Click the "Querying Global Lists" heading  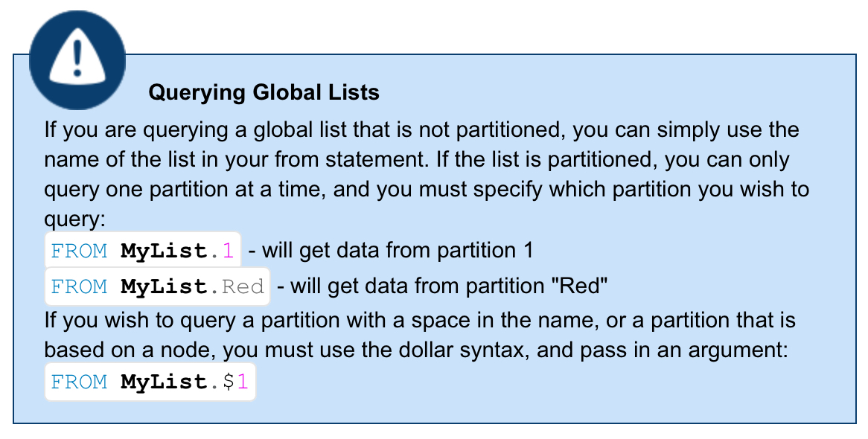pyautogui.click(x=264, y=92)
